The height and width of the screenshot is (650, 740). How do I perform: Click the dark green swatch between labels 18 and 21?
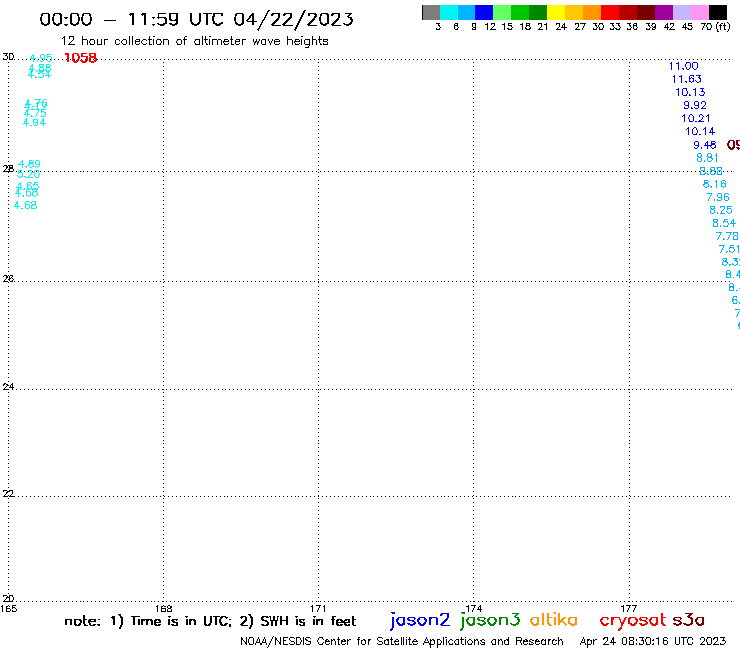538,12
